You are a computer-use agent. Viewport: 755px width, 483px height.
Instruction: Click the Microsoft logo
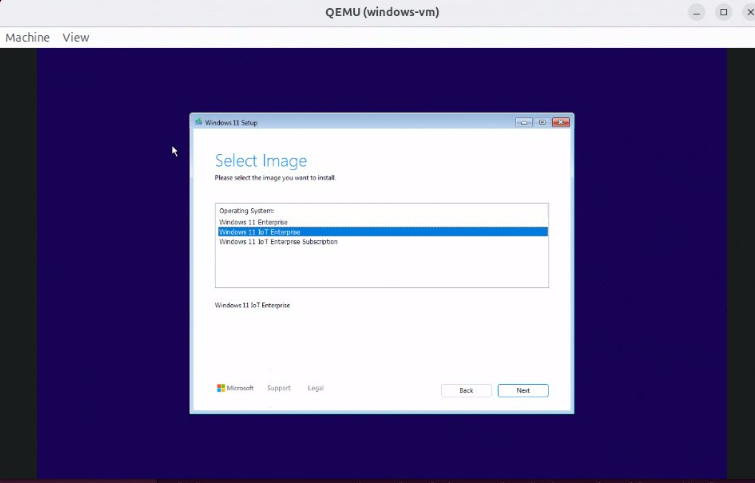(235, 388)
